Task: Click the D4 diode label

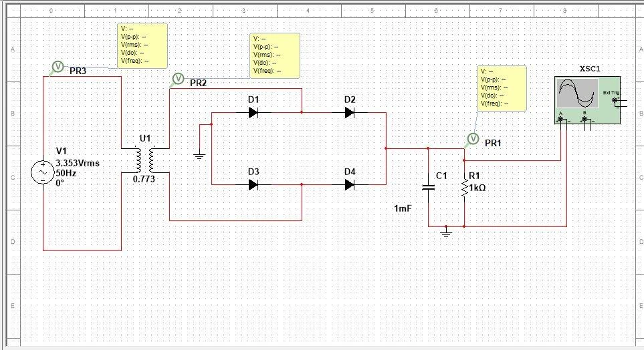Action: (350, 172)
